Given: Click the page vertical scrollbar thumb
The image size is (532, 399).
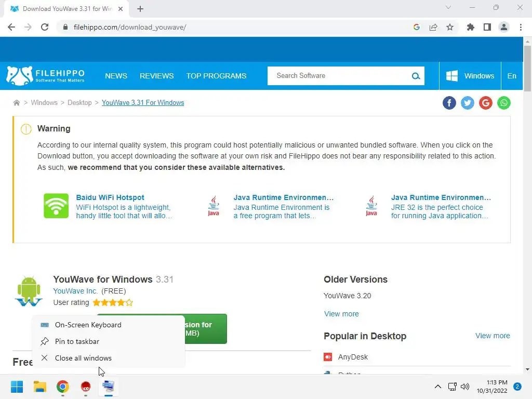Looking at the screenshot, I should coord(527,69).
